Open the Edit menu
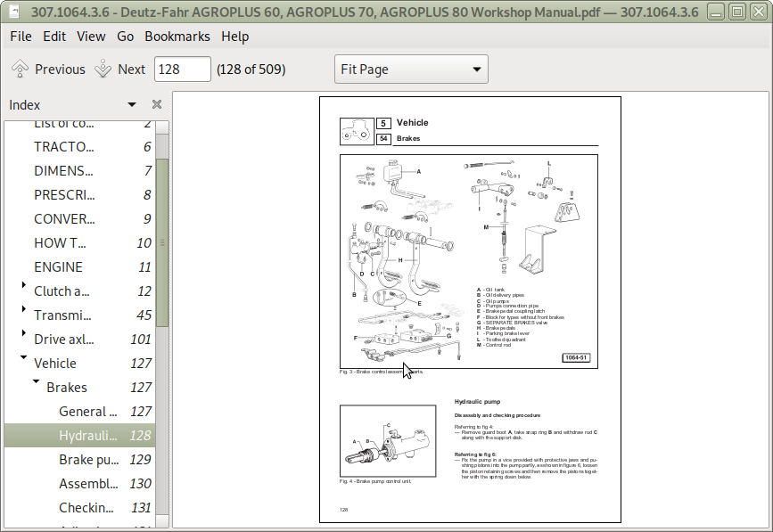The image size is (773, 532). tap(54, 37)
